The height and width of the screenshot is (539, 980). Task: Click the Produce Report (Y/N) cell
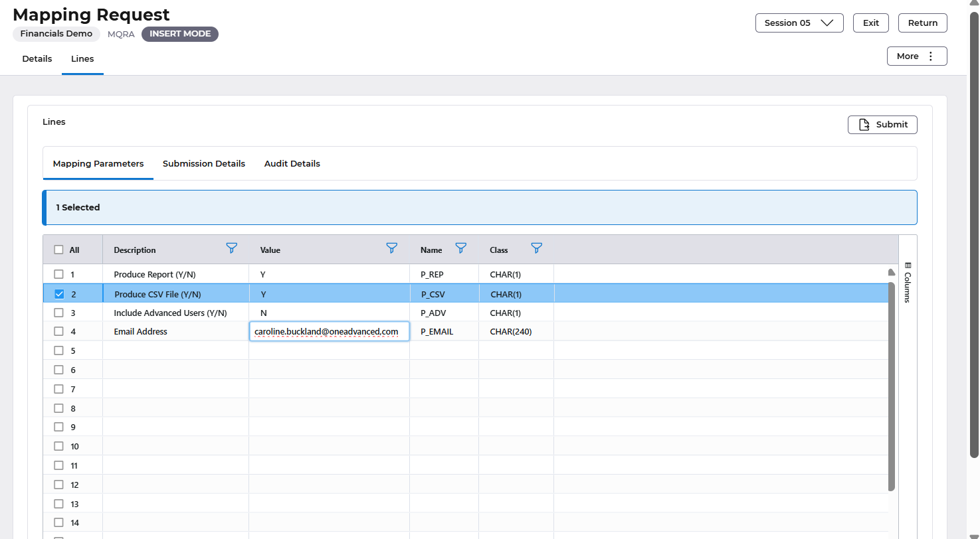[x=176, y=274]
